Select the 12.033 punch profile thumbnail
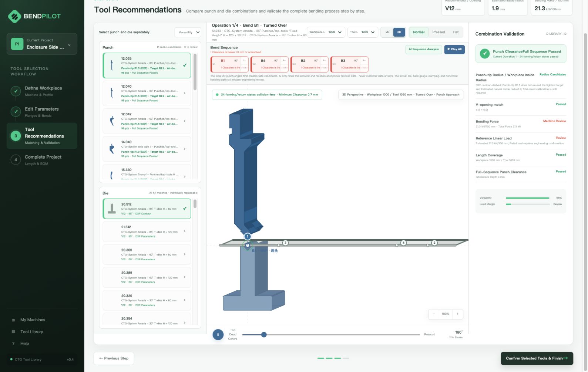The height and width of the screenshot is (372, 588). (x=112, y=65)
